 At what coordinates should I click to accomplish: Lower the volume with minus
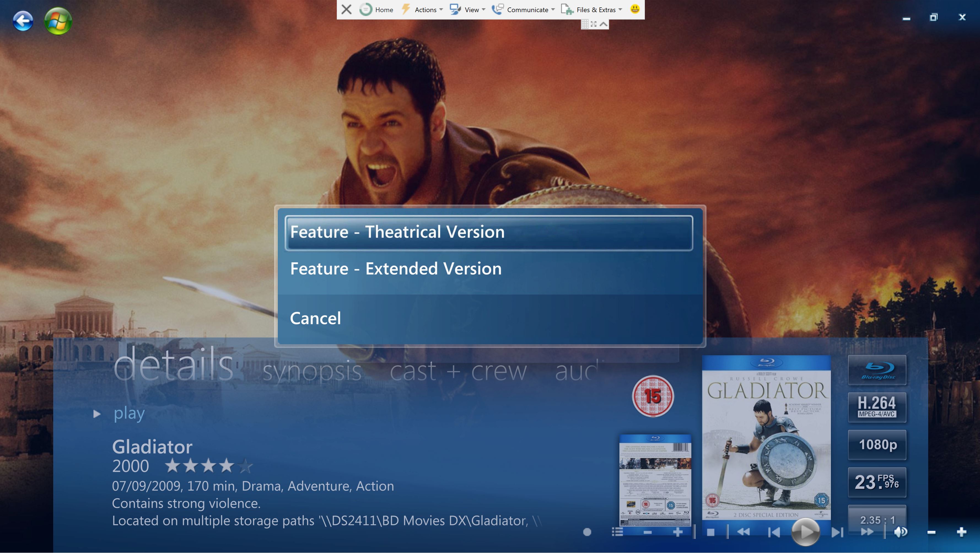coord(931,532)
